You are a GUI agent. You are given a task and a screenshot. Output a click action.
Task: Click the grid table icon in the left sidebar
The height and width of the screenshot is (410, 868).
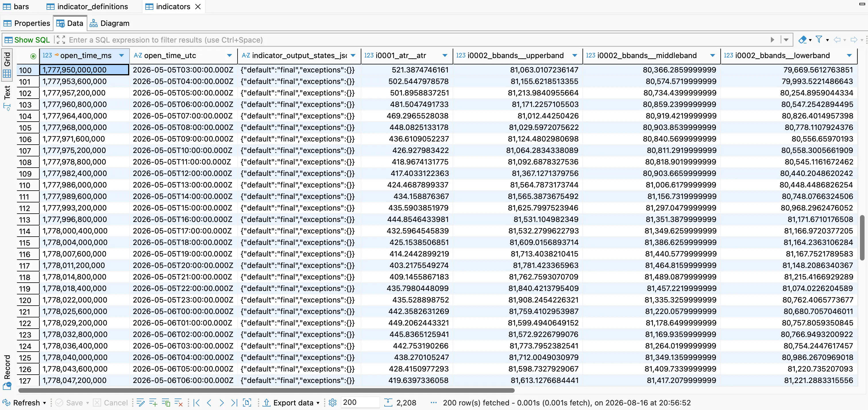7,74
